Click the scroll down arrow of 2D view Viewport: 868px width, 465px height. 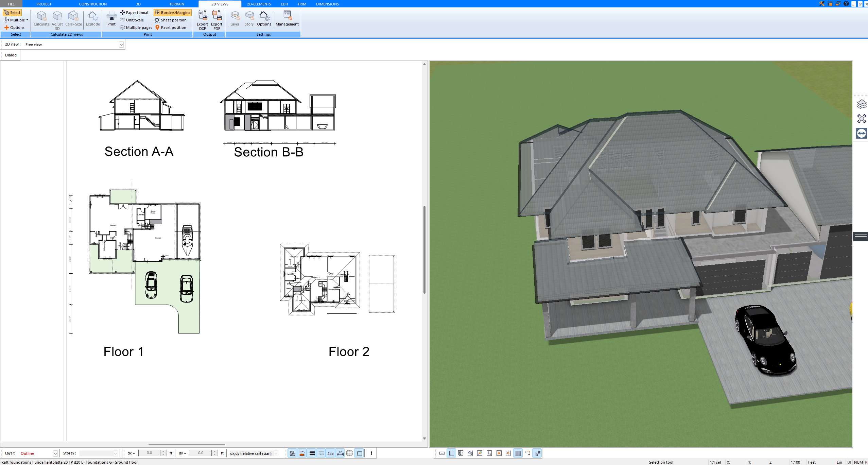click(x=424, y=438)
